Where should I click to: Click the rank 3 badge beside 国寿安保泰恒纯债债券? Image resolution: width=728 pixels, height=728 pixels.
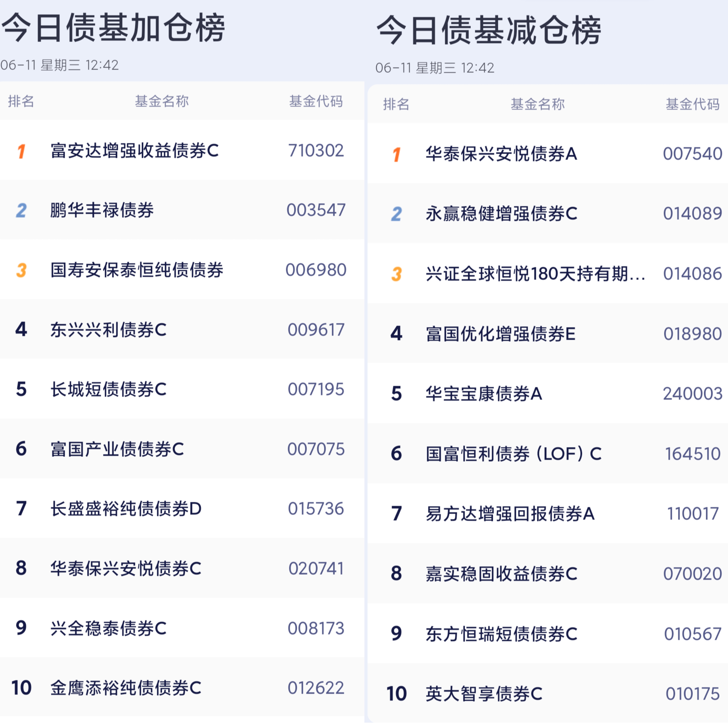[22, 270]
